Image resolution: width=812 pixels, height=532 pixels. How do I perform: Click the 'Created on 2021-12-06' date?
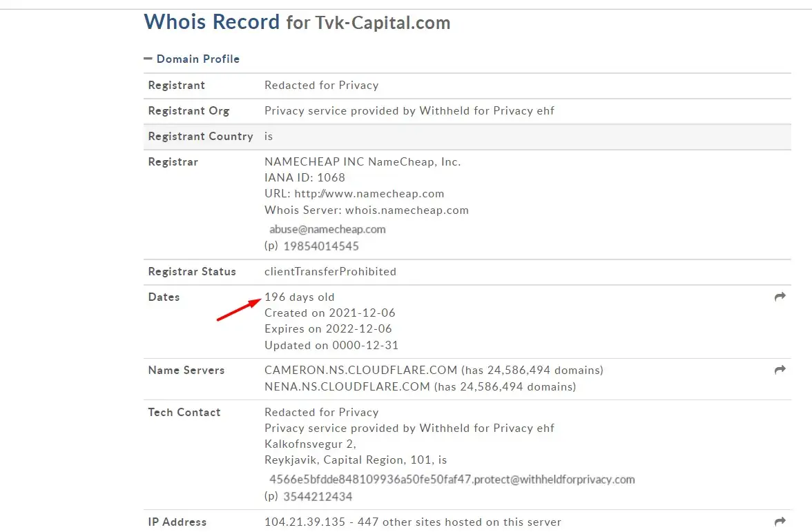330,313
